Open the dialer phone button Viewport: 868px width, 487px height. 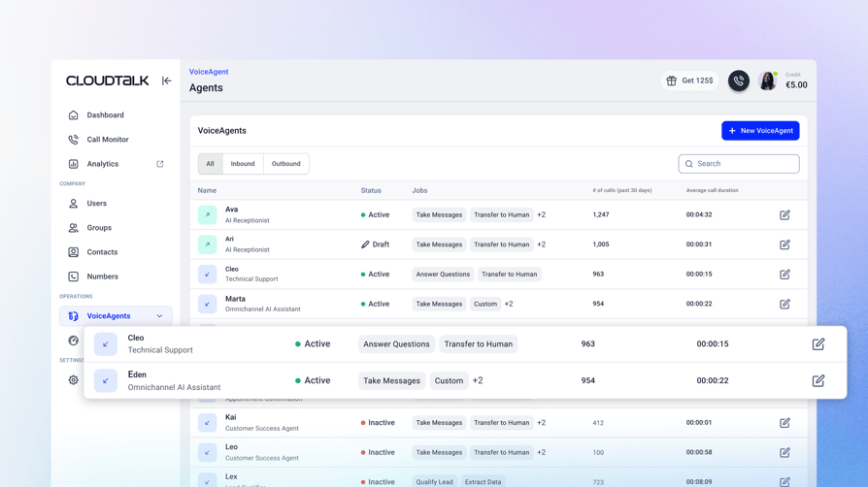tap(739, 81)
